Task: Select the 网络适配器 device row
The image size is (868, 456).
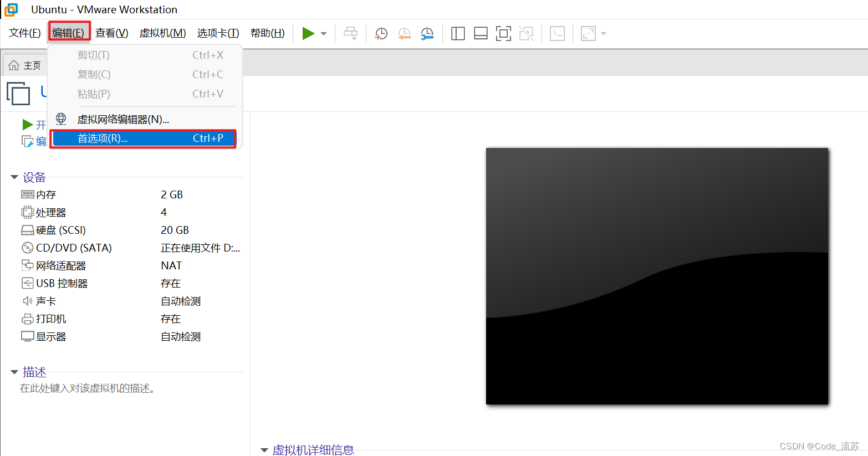Action: click(x=131, y=265)
